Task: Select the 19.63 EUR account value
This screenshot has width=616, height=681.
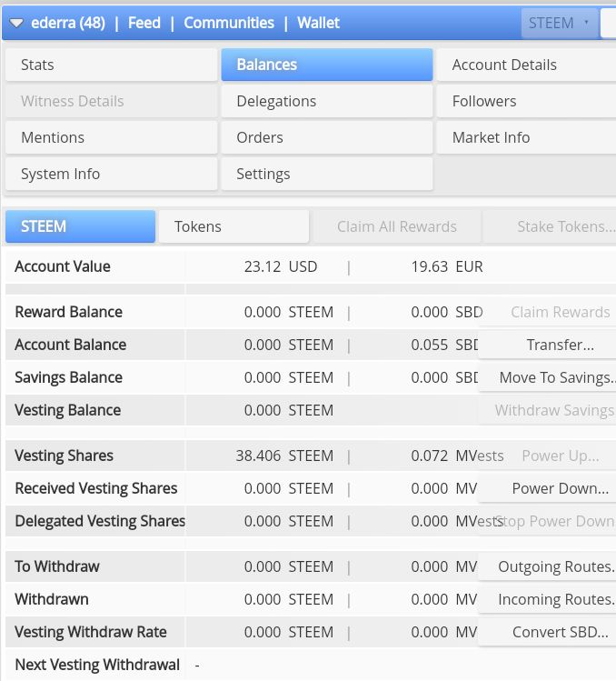Action: tap(447, 266)
